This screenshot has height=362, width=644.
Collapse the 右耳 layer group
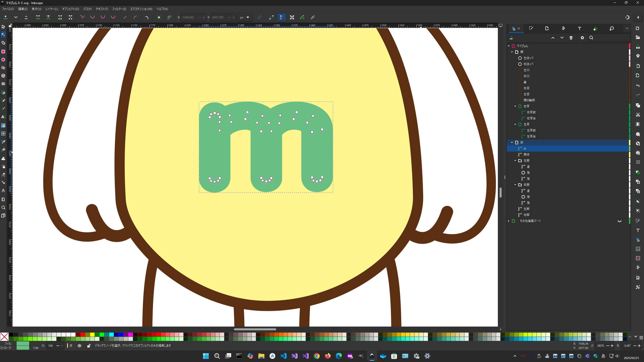515,106
